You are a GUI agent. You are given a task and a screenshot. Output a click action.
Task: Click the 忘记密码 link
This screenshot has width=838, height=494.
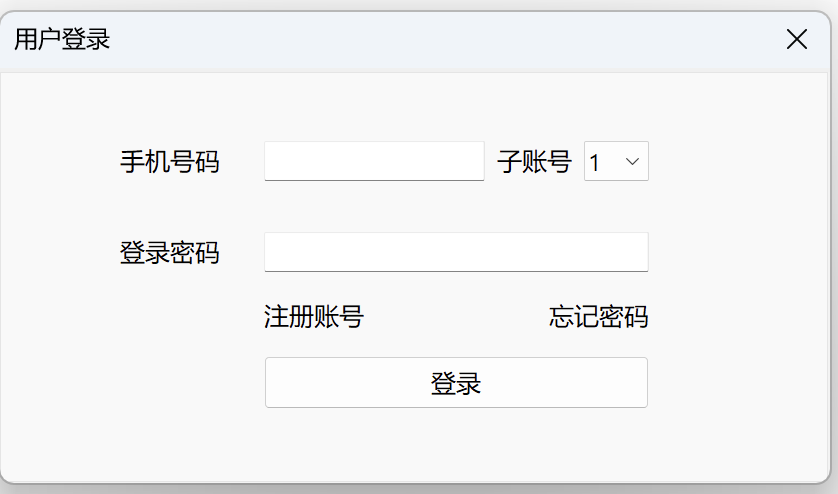click(598, 317)
